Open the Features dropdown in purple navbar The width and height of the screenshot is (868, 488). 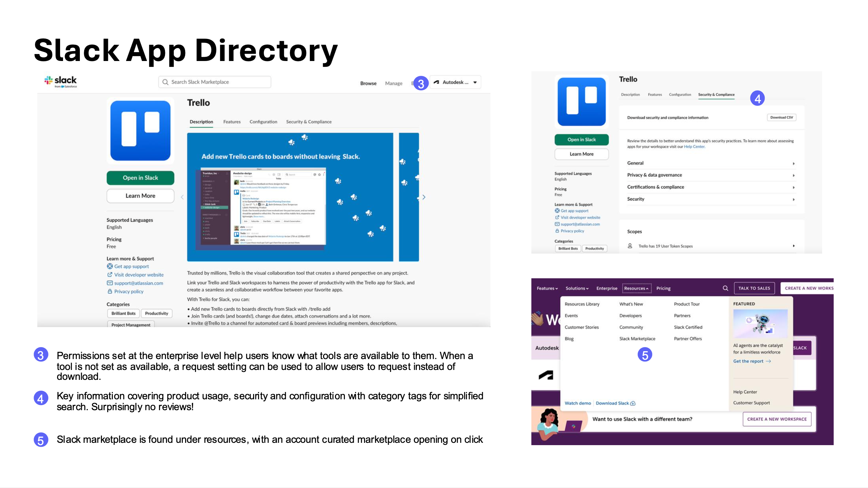tap(547, 289)
